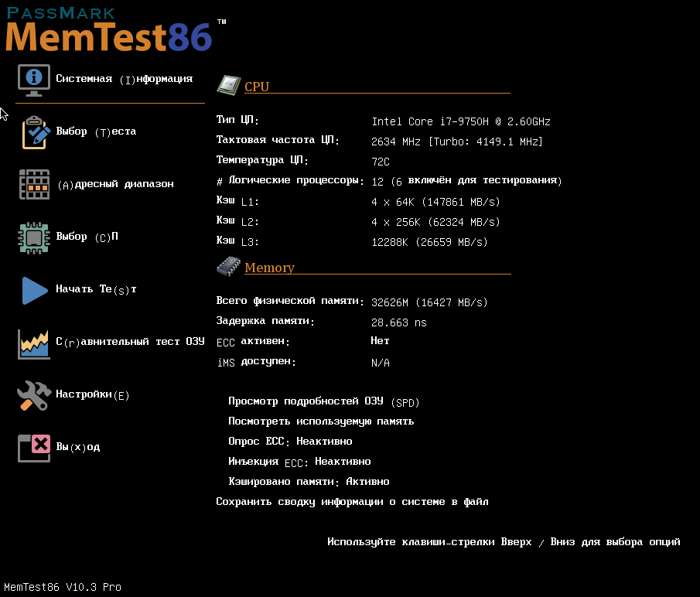Open 'Системная (I)нформация' menu item

tap(124, 79)
